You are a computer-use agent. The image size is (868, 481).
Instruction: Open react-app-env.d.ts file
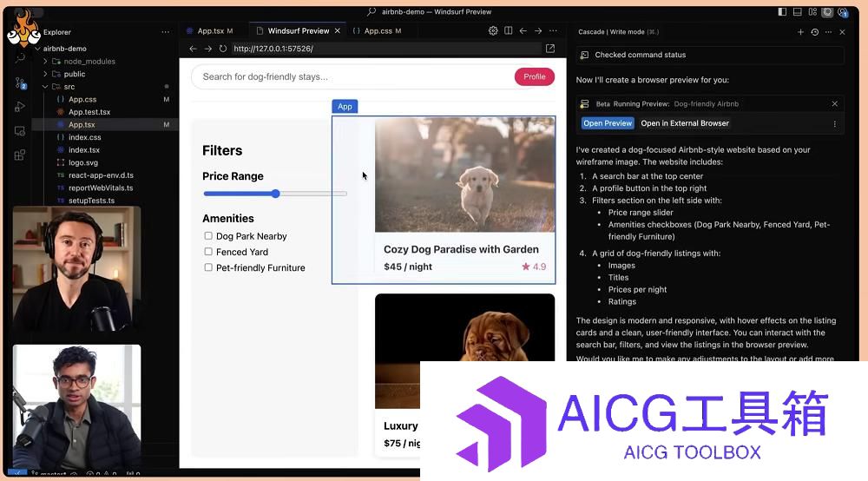[101, 175]
